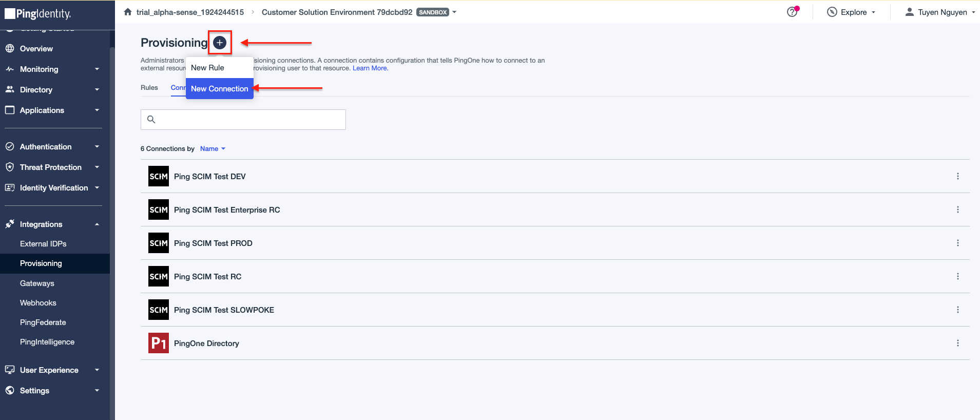Expand the Identity Verification sidebar arrow
The image size is (980, 420).
(97, 187)
